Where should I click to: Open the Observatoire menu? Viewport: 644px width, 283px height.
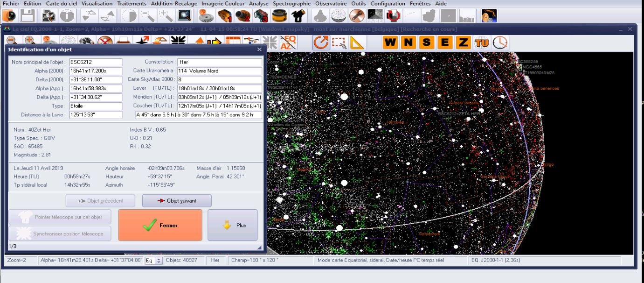(331, 3)
